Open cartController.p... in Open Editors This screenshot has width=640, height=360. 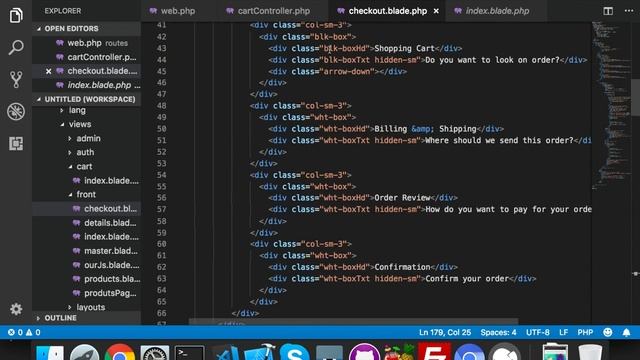click(x=87, y=57)
